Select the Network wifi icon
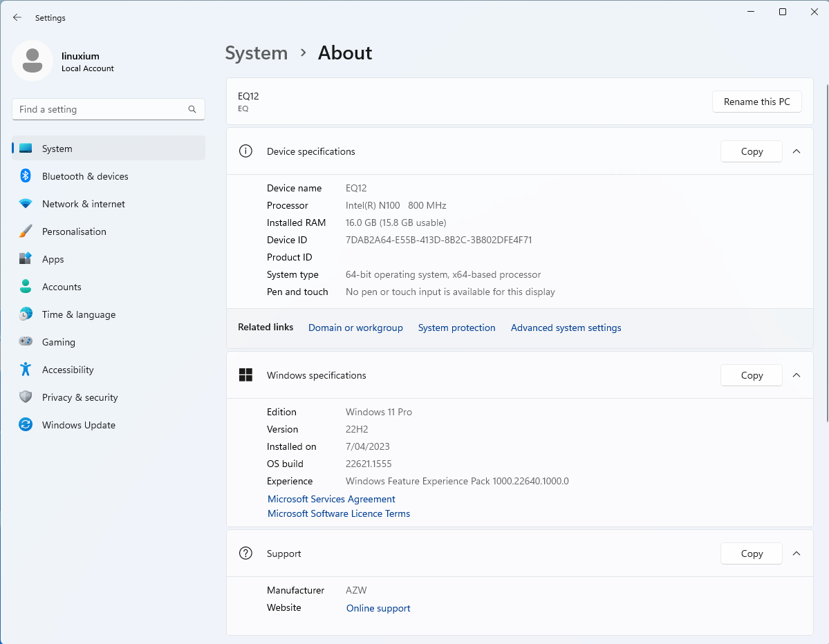 [x=26, y=203]
